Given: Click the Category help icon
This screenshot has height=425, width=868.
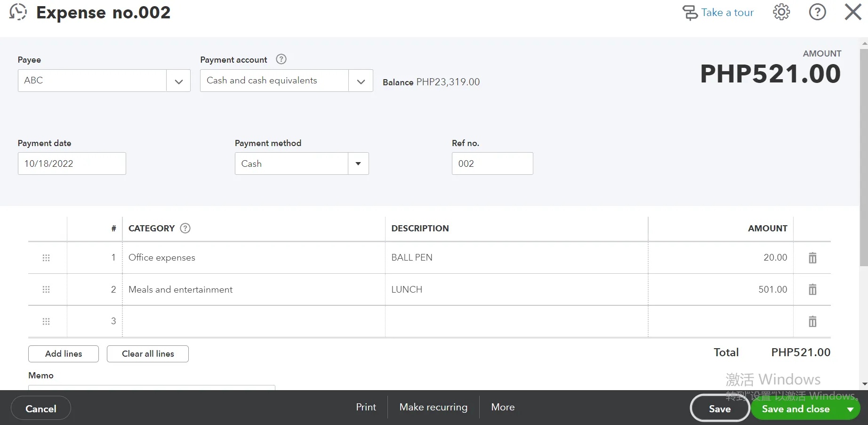Looking at the screenshot, I should pyautogui.click(x=185, y=229).
